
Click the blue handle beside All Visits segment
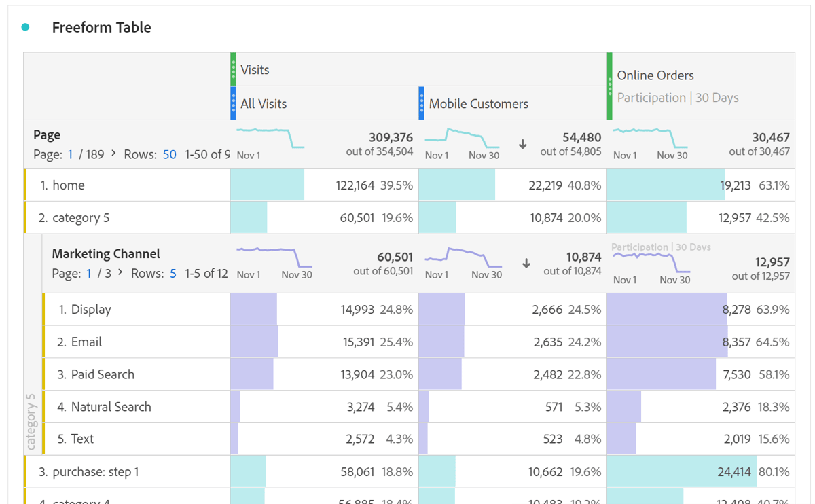(x=233, y=103)
